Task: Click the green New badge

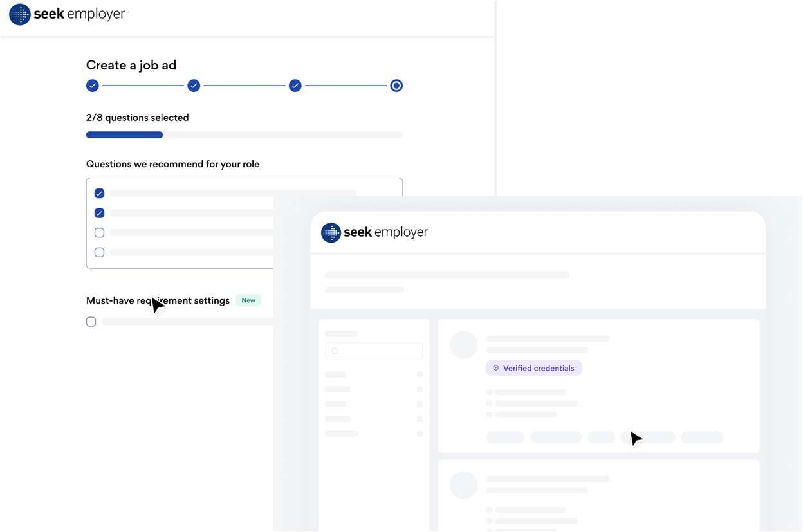Action: 248,300
